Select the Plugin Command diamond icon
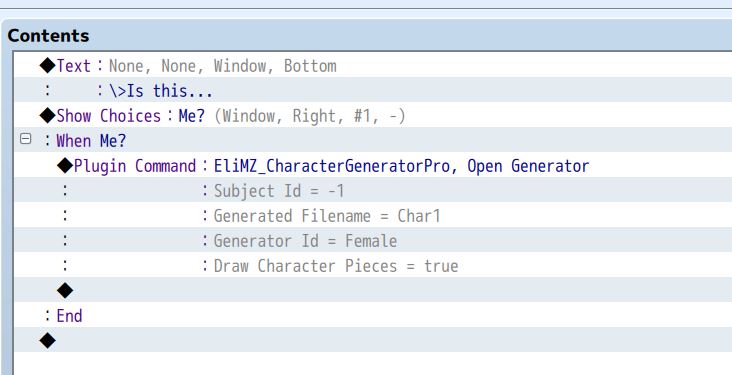The width and height of the screenshot is (732, 375). [65, 165]
